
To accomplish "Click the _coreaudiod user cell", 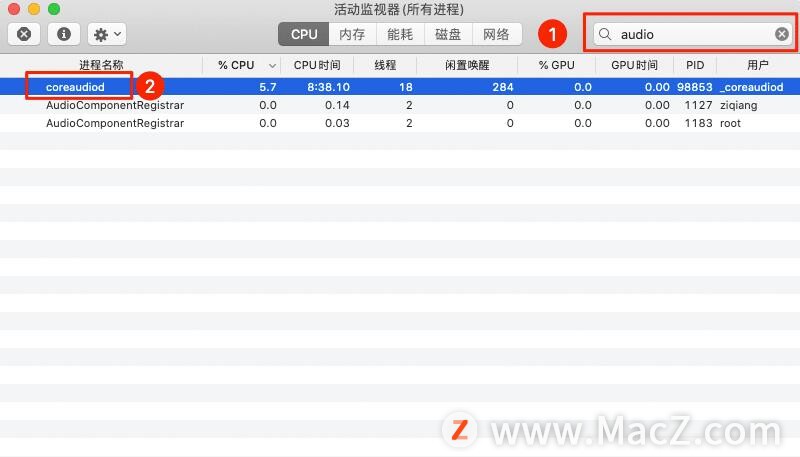I will (x=752, y=87).
